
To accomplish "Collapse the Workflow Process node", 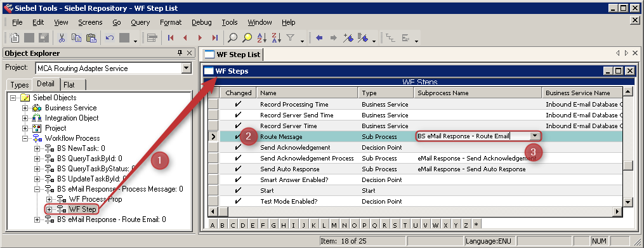I will (25, 138).
